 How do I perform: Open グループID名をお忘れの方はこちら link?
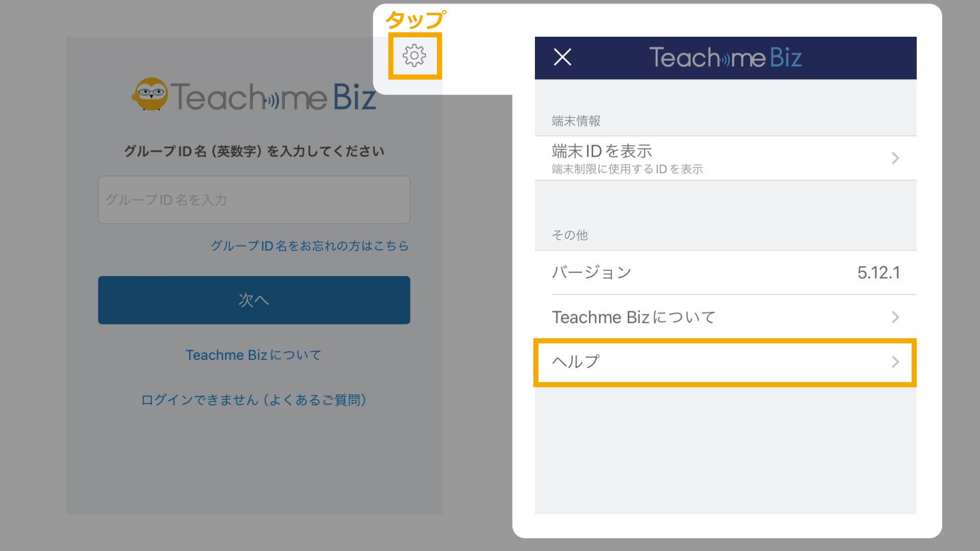(x=309, y=245)
